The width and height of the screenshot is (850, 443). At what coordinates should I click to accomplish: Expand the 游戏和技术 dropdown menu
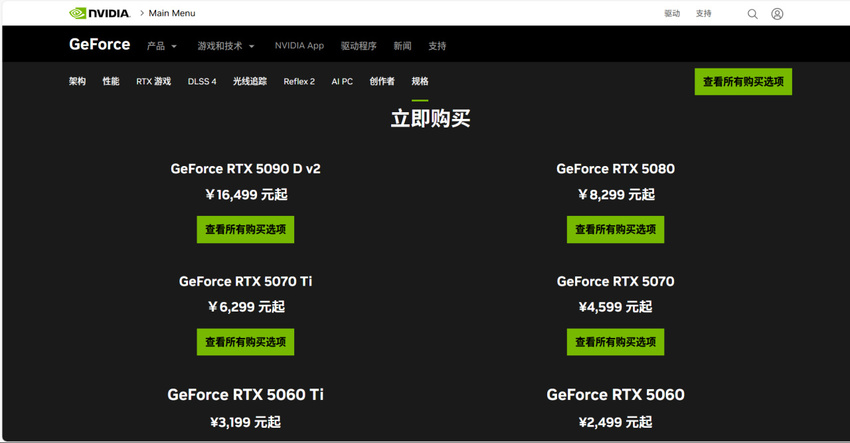pos(225,46)
